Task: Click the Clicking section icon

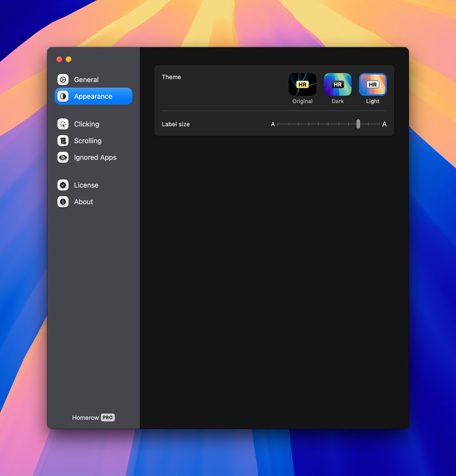Action: (x=63, y=124)
